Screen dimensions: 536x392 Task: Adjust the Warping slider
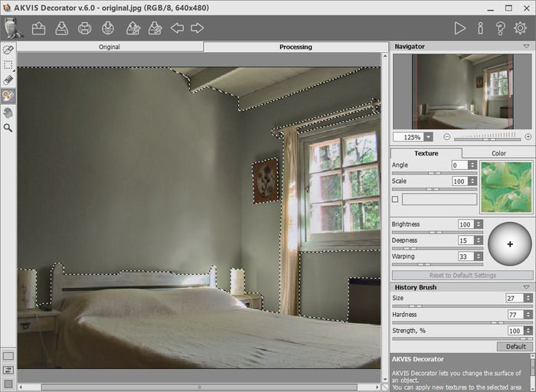click(x=437, y=264)
